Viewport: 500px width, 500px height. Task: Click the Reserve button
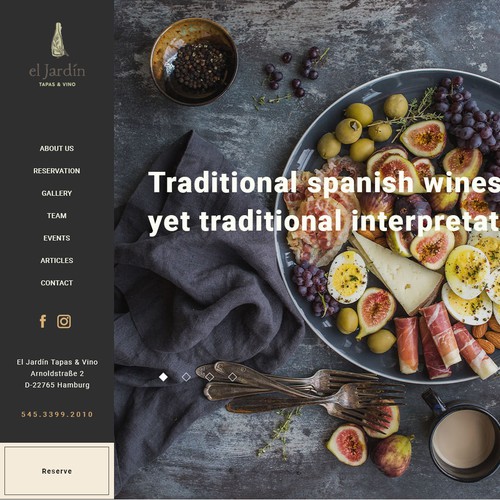click(57, 471)
